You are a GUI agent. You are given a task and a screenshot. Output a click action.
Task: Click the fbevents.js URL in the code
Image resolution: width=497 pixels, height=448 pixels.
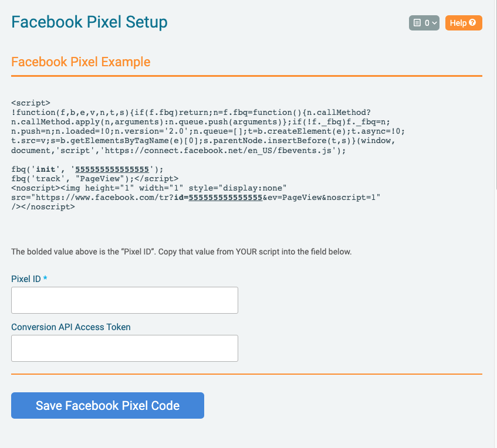pos(218,151)
